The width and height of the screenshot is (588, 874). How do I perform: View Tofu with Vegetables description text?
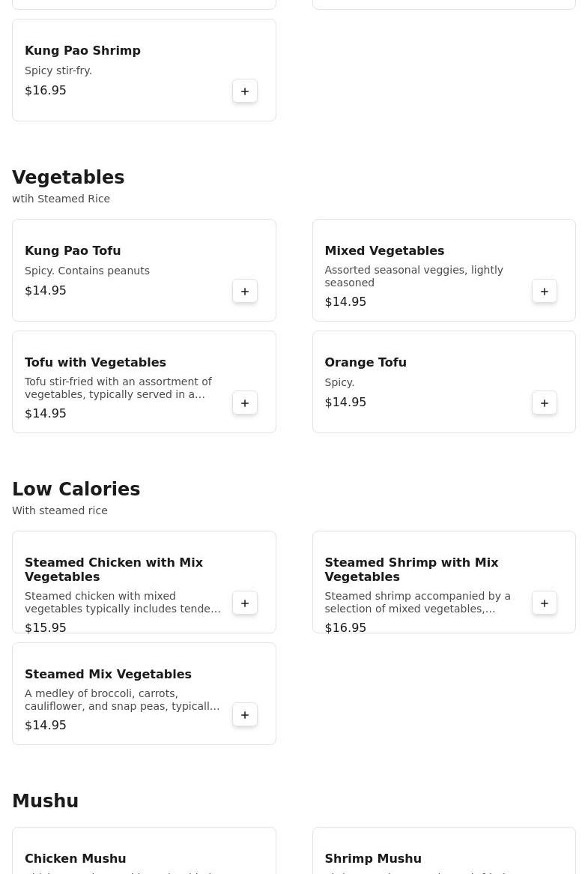coord(118,388)
